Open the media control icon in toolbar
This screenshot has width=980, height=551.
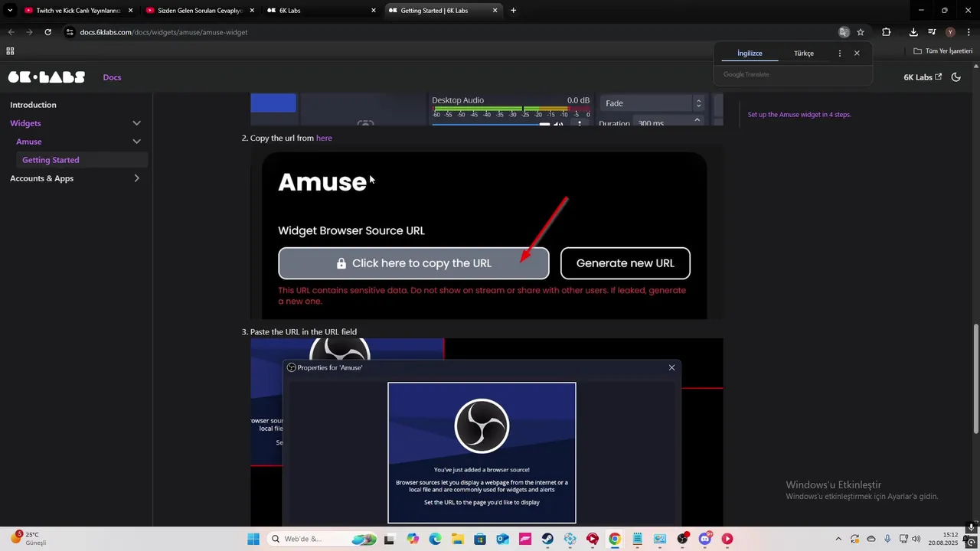coord(932,32)
